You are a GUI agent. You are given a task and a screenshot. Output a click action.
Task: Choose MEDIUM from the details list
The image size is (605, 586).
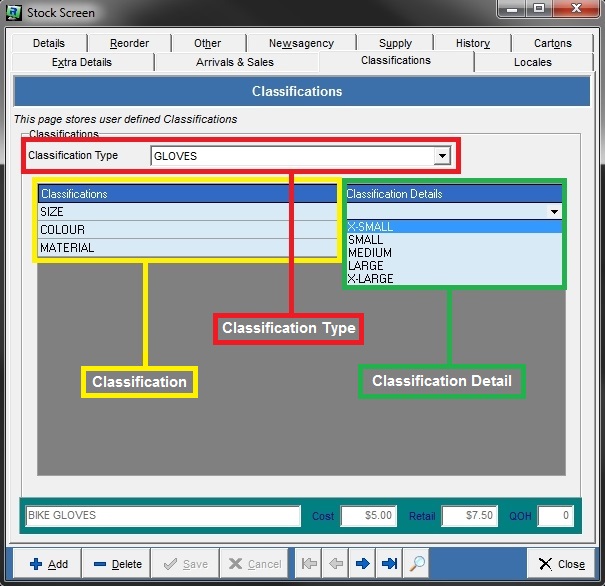[x=370, y=253]
